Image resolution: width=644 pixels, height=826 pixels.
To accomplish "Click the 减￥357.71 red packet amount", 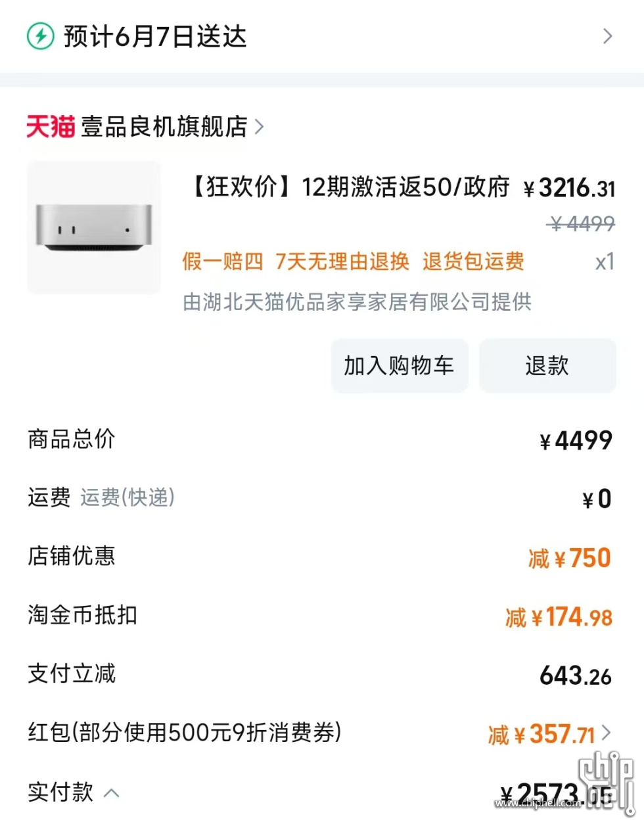I will [541, 734].
